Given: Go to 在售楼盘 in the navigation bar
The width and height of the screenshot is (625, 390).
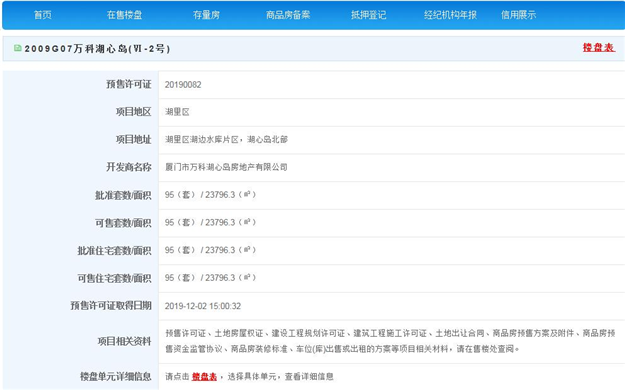Looking at the screenshot, I should coord(124,15).
